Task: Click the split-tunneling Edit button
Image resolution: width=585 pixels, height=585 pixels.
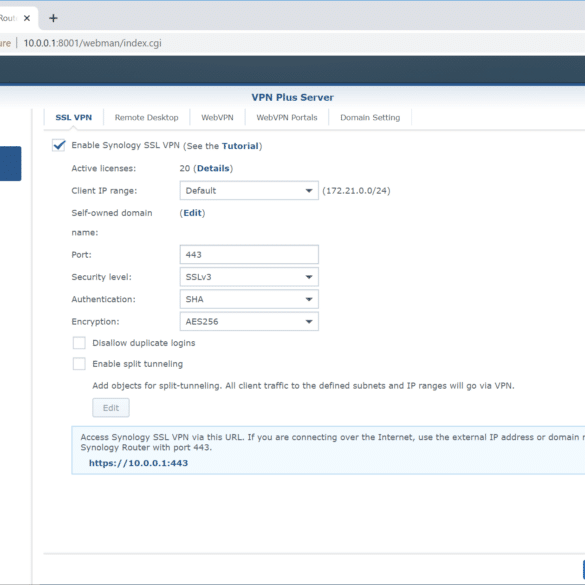Action: coord(111,408)
